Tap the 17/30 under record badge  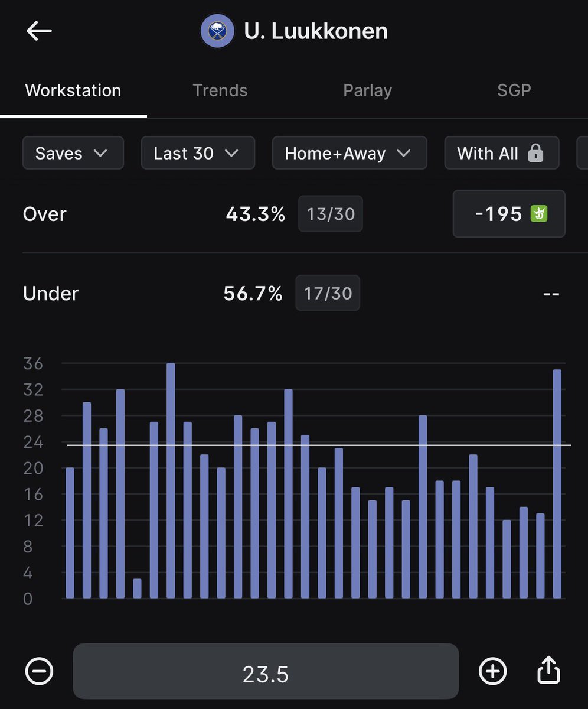[x=328, y=294]
